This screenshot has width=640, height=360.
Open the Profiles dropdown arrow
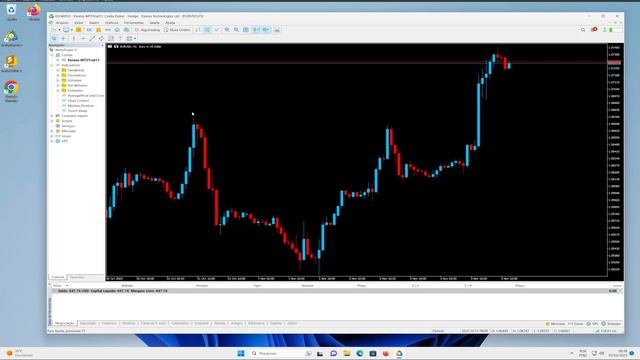pyautogui.click(x=71, y=30)
